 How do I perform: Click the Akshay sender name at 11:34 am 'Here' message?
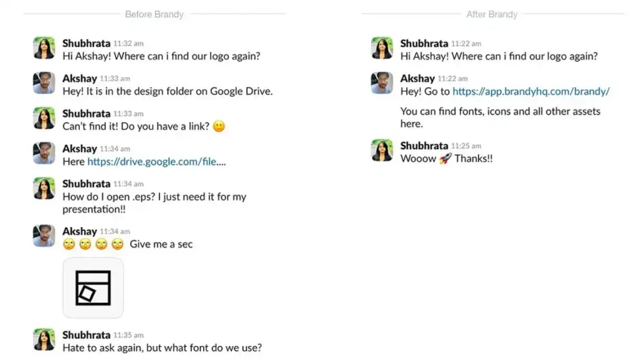[x=79, y=149]
